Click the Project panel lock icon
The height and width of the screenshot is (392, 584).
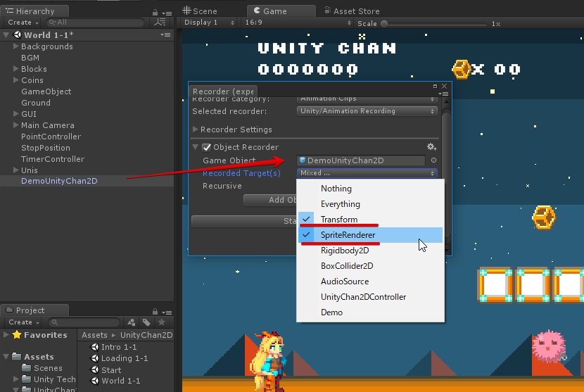[155, 312]
